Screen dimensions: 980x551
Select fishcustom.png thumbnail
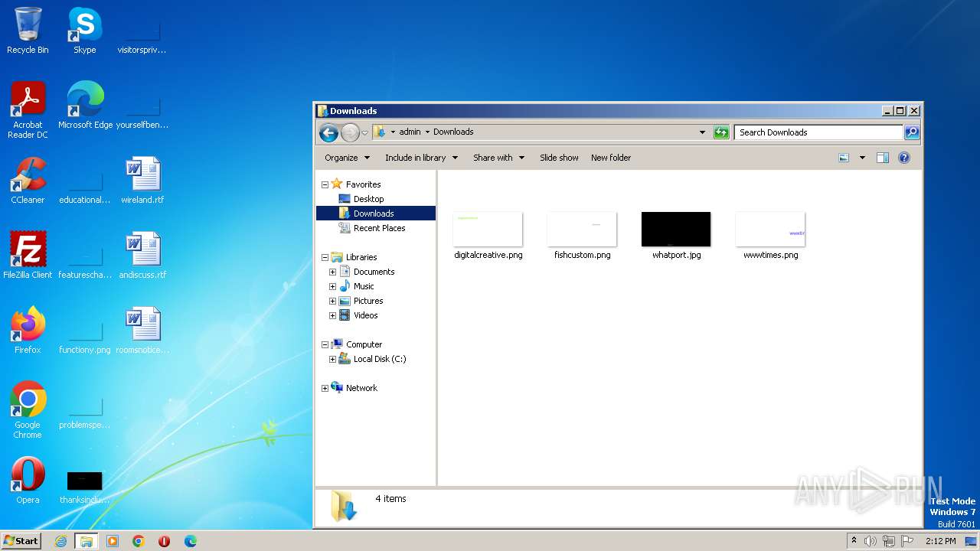point(583,236)
